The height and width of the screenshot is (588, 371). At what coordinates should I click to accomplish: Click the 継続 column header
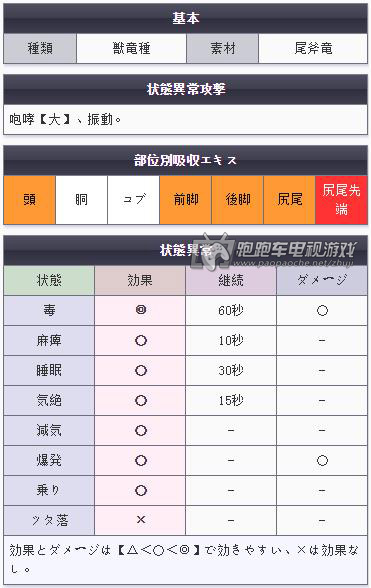231,280
